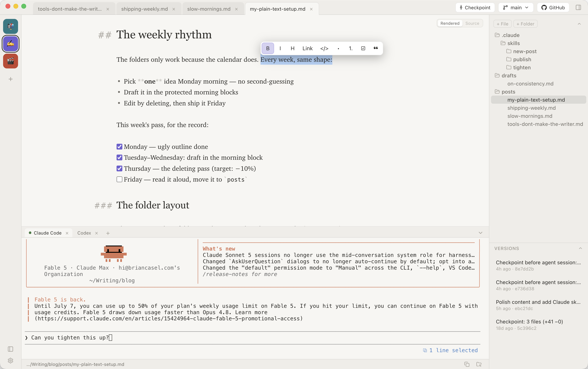Image resolution: width=588 pixels, height=369 pixels.
Task: Close the slow-mornings.md tab
Action: pyautogui.click(x=236, y=9)
